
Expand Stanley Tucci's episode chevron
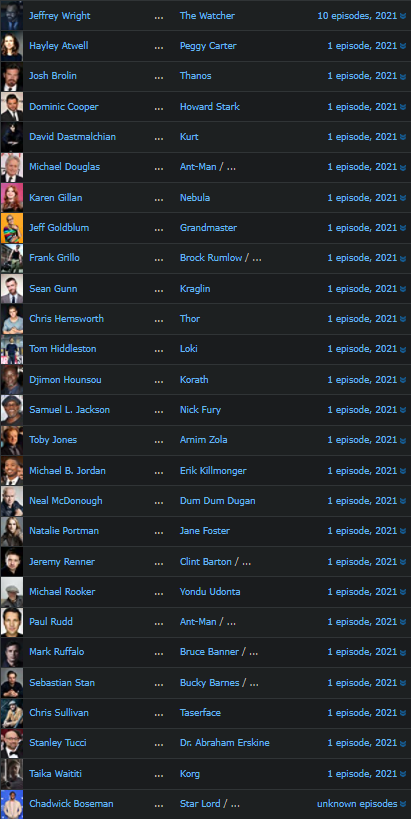(x=403, y=743)
